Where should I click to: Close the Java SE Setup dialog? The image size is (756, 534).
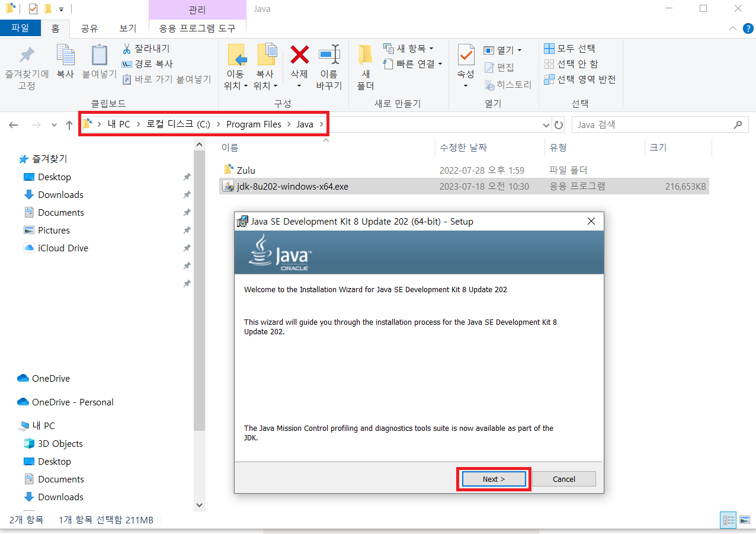pyautogui.click(x=591, y=221)
